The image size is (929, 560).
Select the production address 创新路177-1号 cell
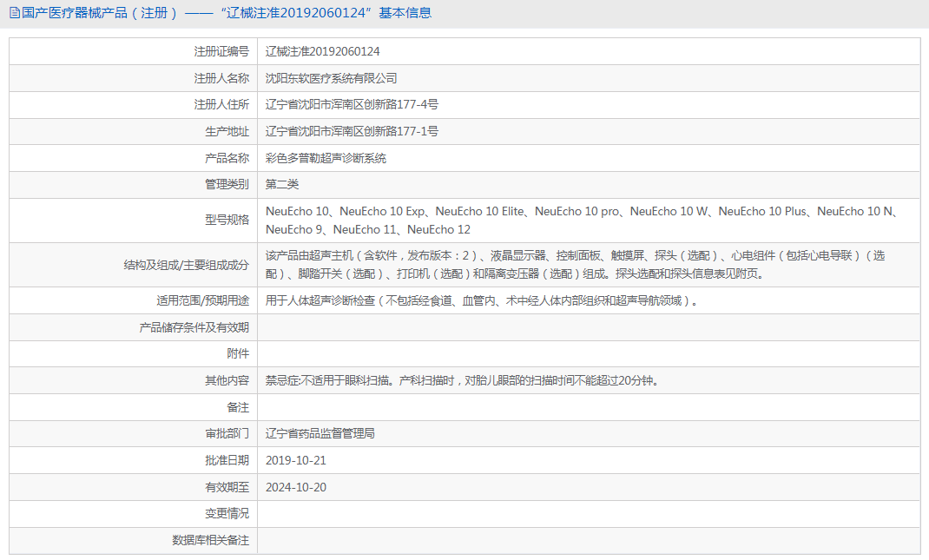point(351,131)
